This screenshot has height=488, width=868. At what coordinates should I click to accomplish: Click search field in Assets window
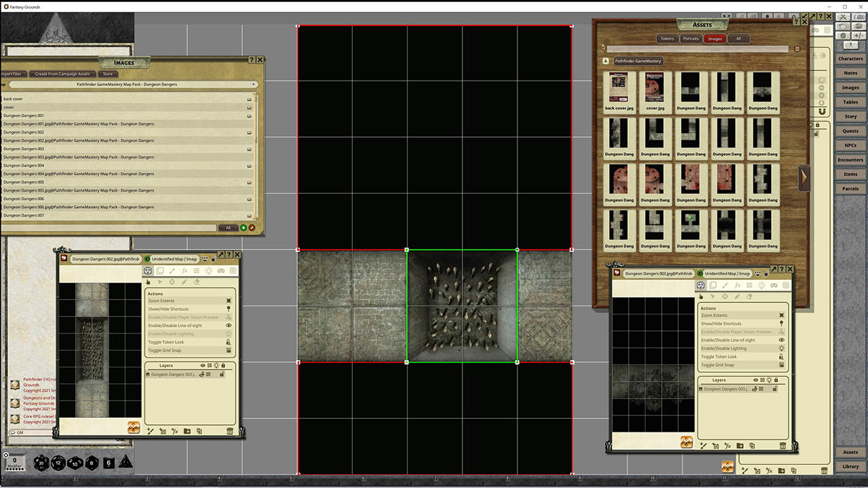click(x=698, y=49)
